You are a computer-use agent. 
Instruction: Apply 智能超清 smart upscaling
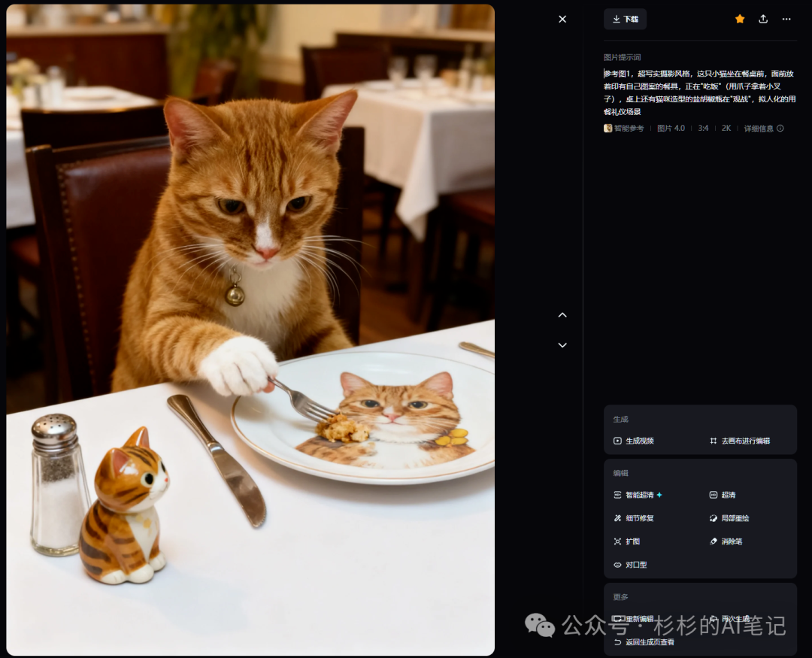638,495
